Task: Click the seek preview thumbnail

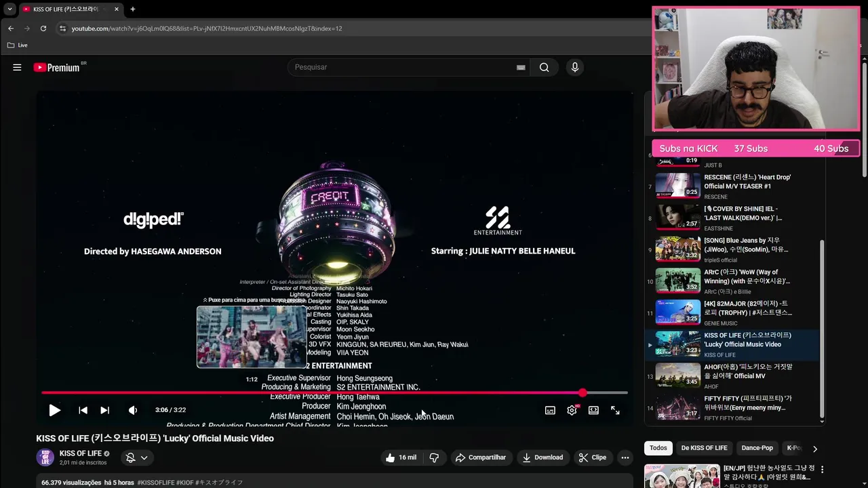Action: click(252, 337)
